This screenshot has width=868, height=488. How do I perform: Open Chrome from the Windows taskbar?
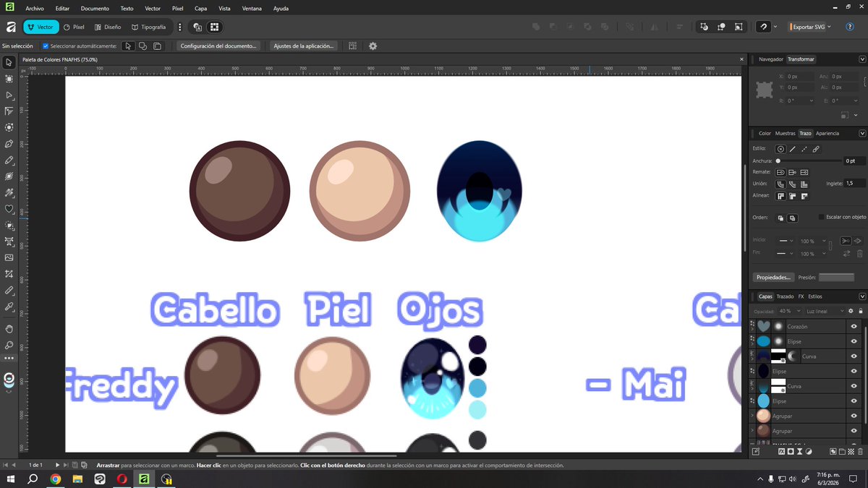[56, 479]
